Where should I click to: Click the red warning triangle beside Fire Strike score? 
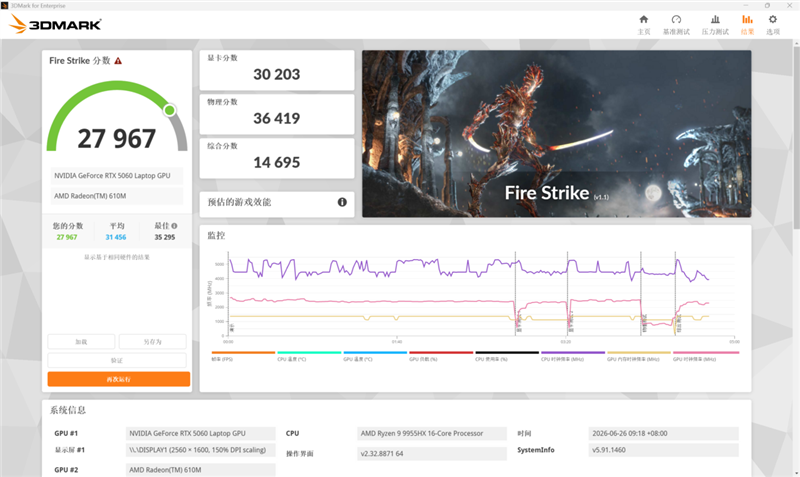(118, 61)
